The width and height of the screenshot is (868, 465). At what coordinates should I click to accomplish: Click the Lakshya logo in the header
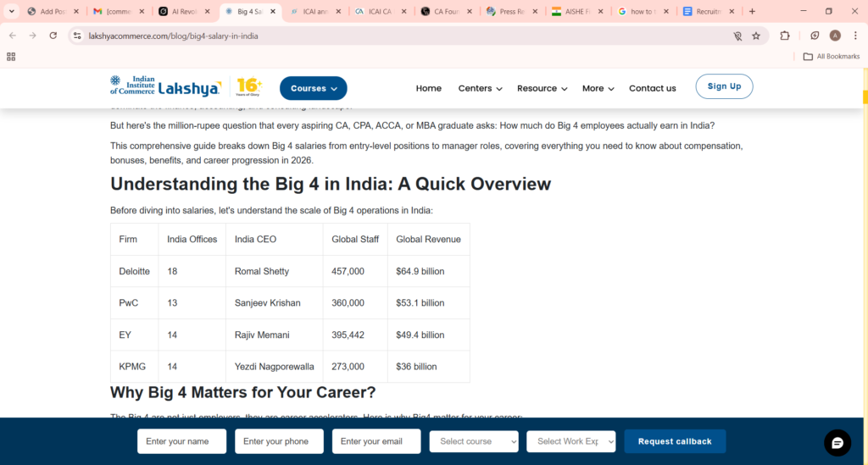166,87
